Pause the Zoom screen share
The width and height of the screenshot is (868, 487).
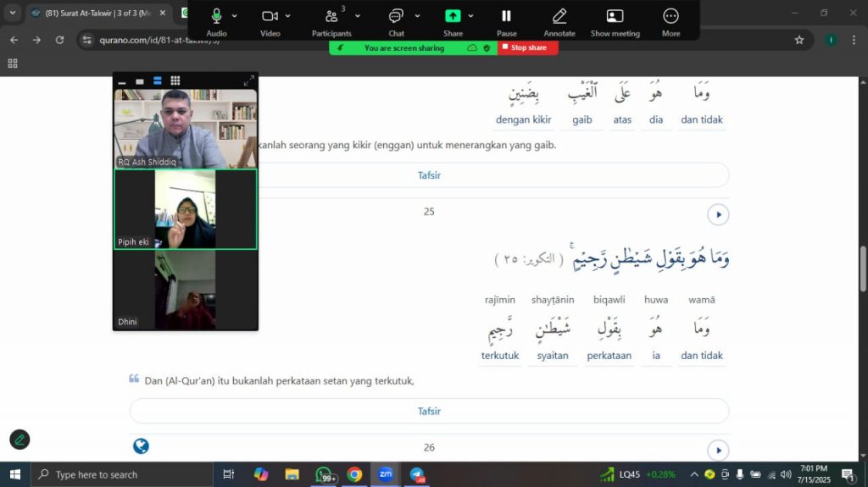506,16
